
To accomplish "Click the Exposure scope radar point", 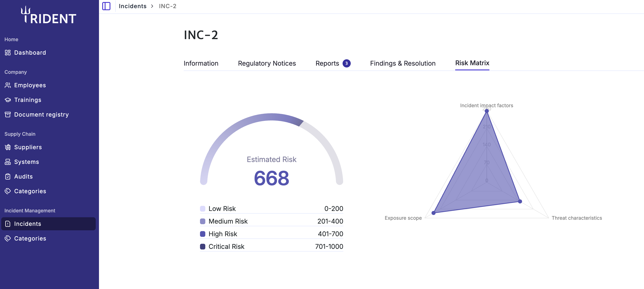I will tap(433, 213).
